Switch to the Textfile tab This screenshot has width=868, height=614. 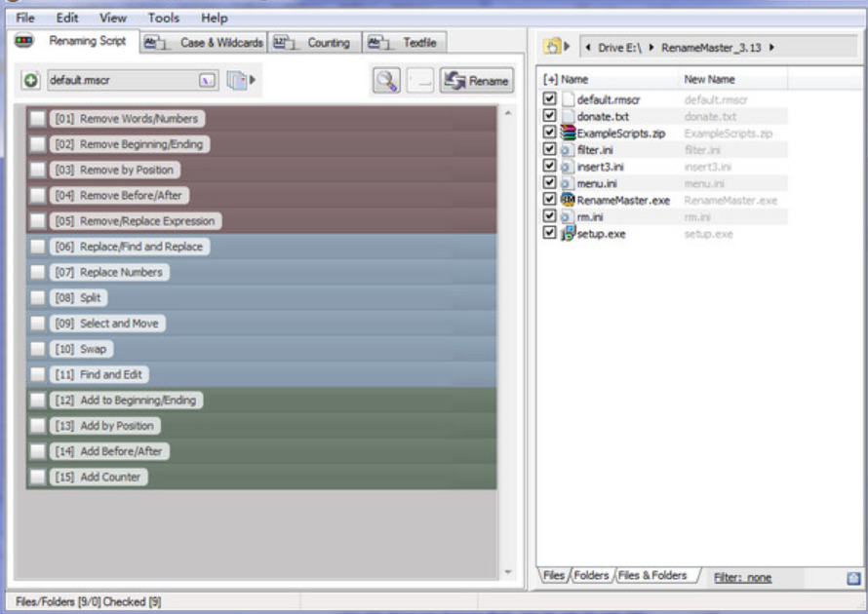405,43
